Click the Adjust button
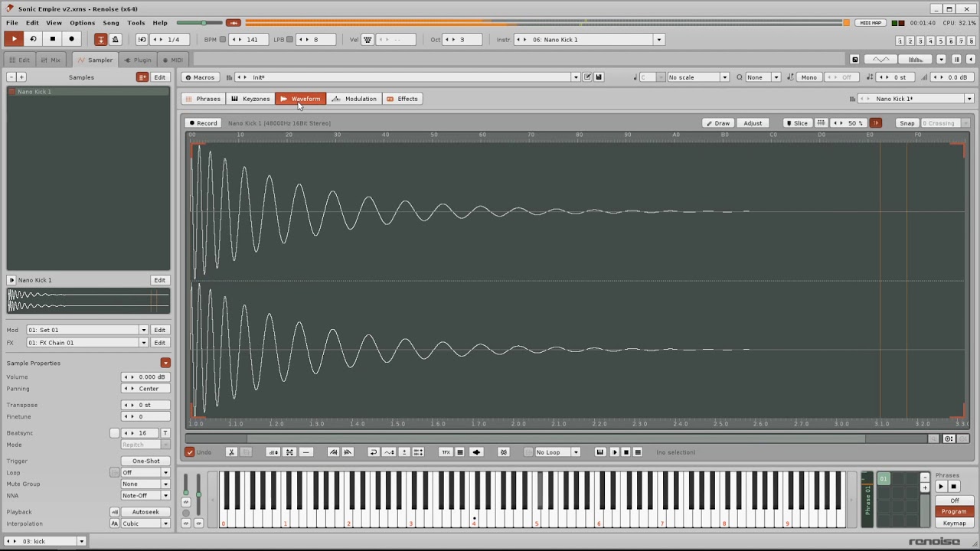980x551 pixels. 753,123
